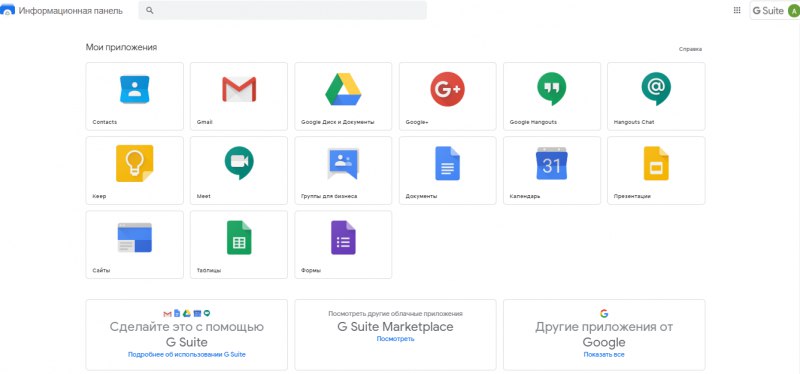
Task: Click the G Suite account label
Action: coord(768,11)
